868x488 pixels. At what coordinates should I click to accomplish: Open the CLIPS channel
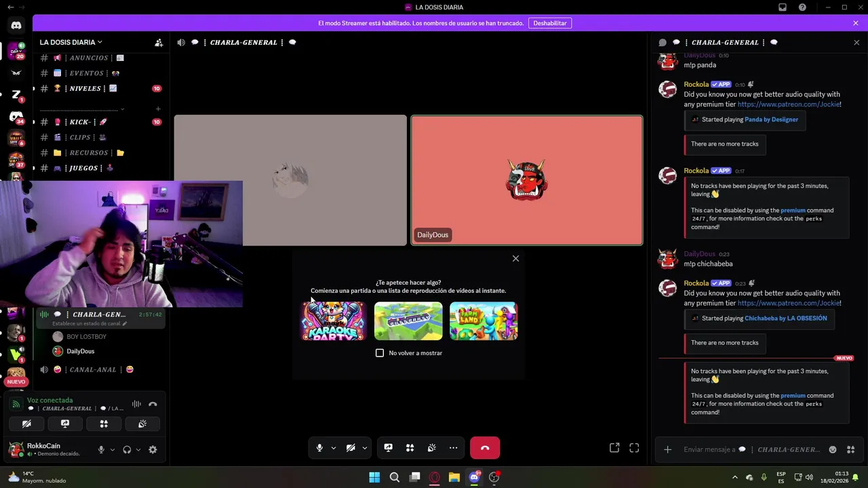[x=100, y=138]
